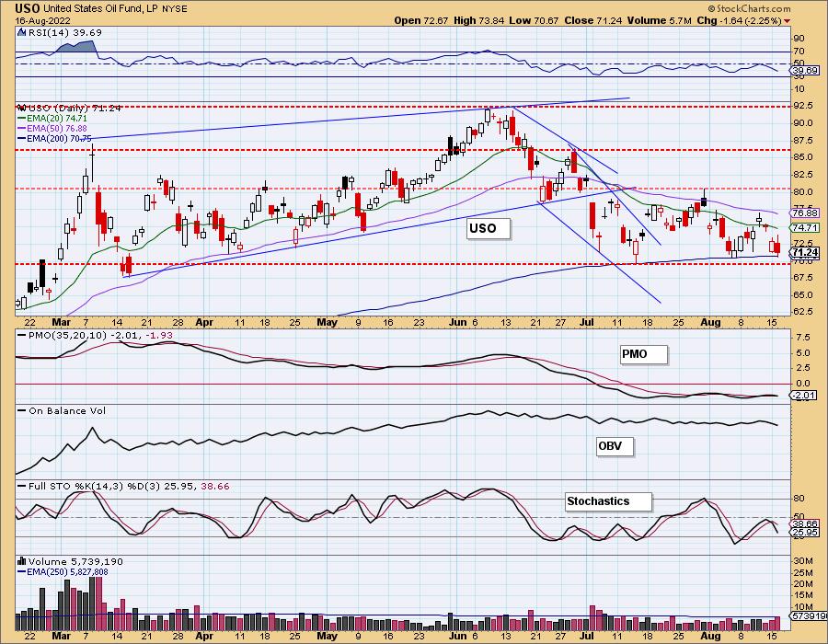Click the 71.24 last-price tag on right axis
828x644 pixels.
805,253
